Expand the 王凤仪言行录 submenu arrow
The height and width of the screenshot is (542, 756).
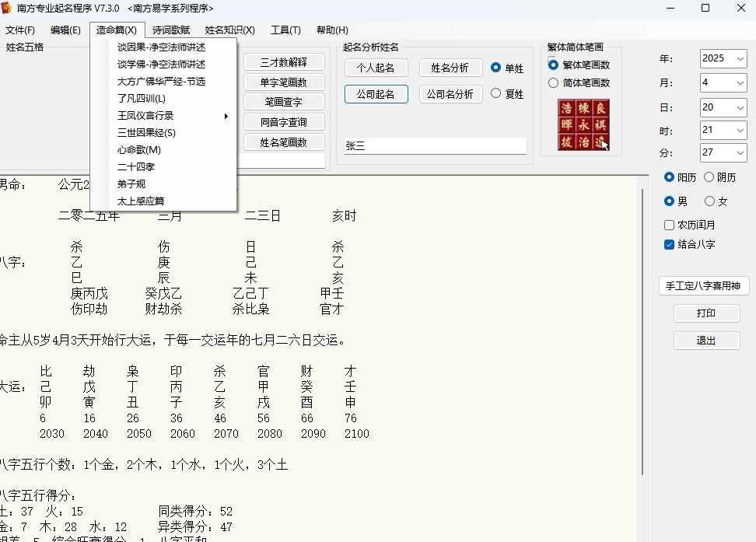coord(226,116)
